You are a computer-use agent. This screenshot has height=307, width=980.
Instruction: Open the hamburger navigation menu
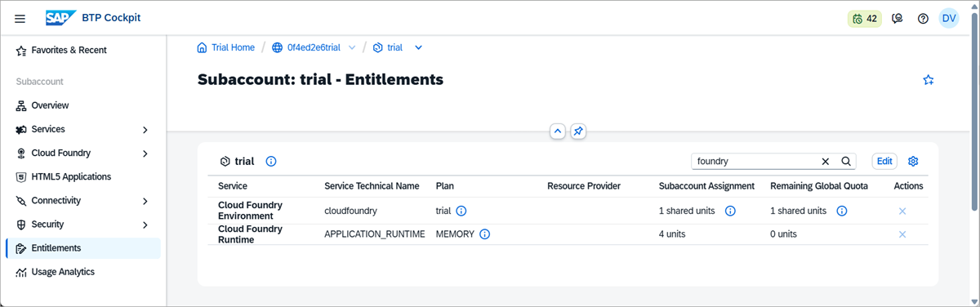coord(20,18)
